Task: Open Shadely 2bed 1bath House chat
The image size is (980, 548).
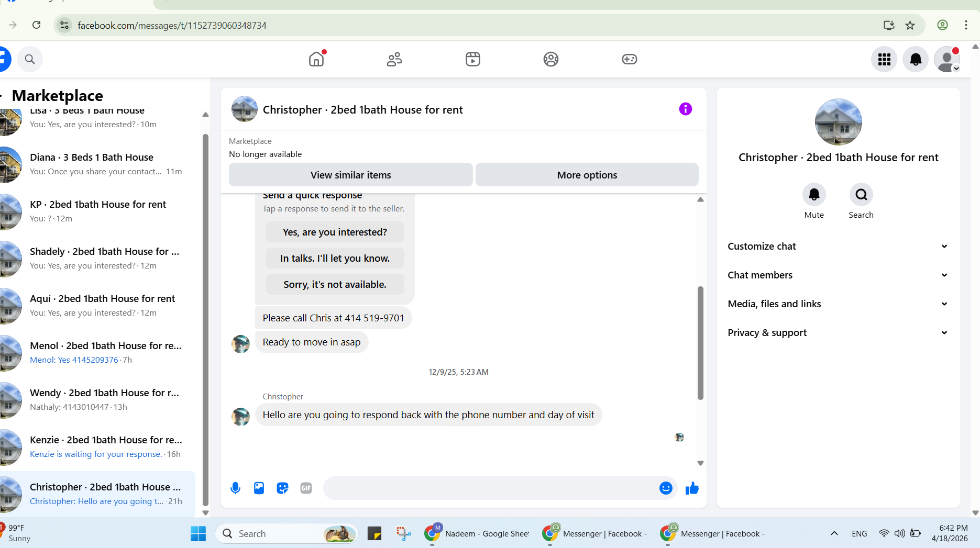Action: tap(97, 259)
